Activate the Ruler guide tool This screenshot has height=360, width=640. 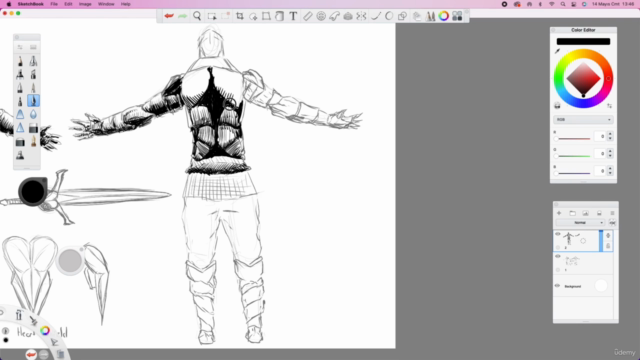click(x=307, y=16)
